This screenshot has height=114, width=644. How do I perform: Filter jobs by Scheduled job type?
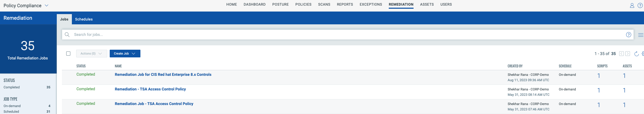[x=11, y=111]
